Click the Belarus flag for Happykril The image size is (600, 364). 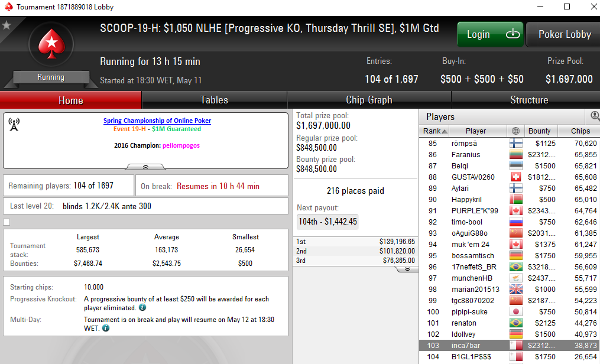click(516, 200)
